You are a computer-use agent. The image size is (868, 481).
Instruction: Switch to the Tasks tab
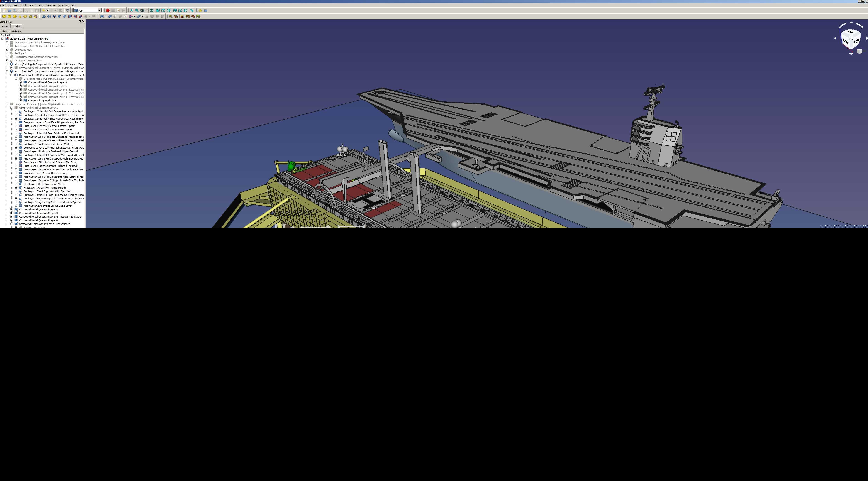coord(17,26)
